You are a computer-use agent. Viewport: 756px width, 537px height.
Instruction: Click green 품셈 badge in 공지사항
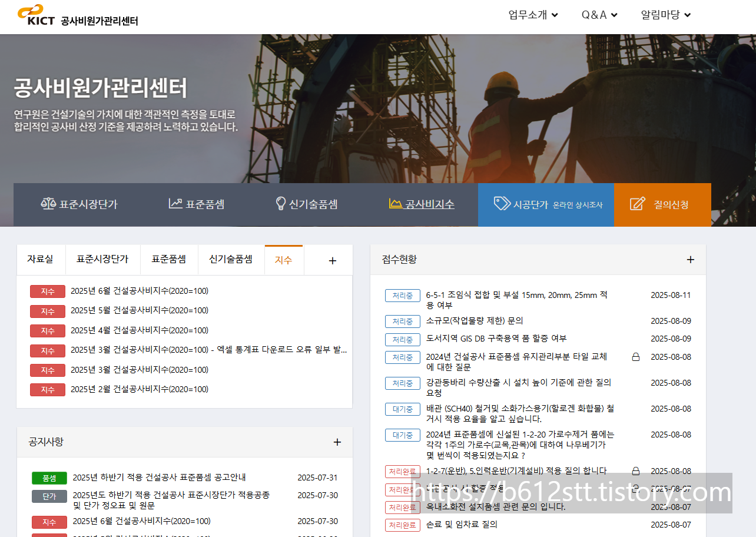coord(49,478)
